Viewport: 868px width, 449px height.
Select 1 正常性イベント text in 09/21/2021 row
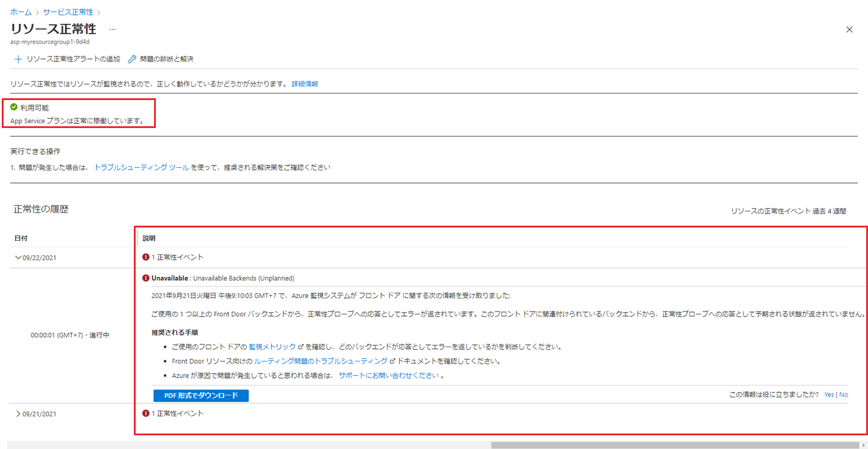(x=177, y=413)
